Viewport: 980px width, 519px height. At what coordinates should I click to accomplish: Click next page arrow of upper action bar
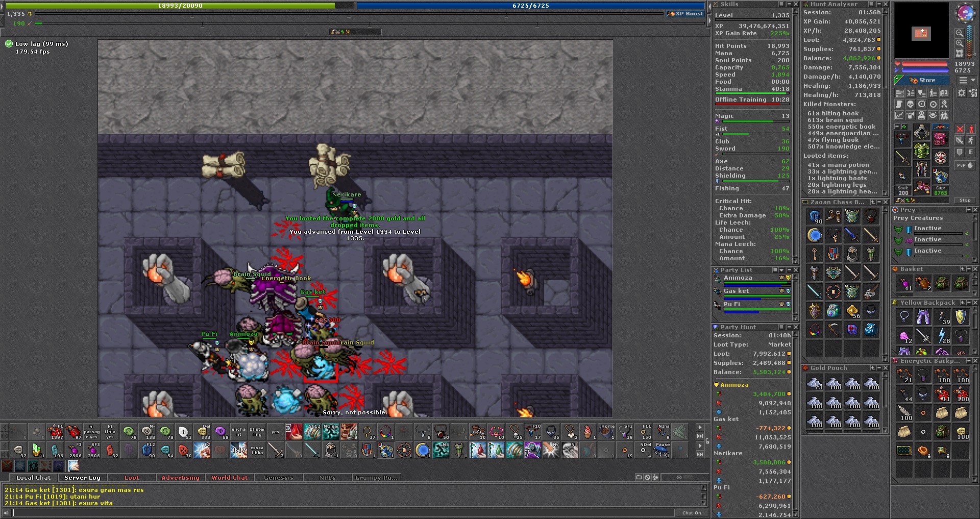[700, 427]
